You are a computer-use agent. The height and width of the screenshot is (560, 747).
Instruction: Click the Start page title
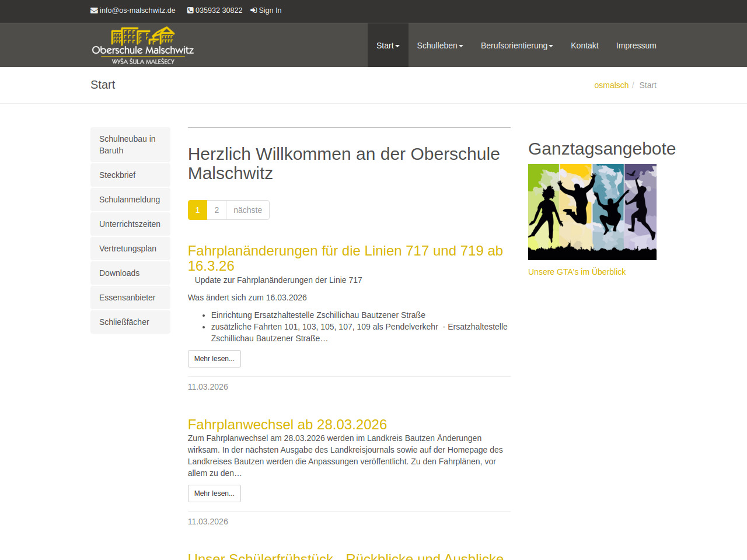103,85
